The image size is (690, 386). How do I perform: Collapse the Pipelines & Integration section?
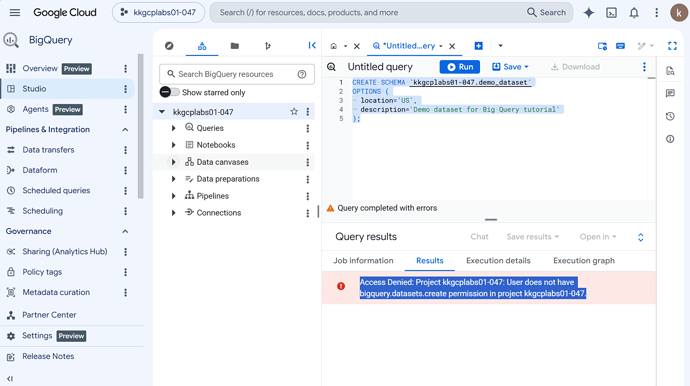[x=125, y=129]
